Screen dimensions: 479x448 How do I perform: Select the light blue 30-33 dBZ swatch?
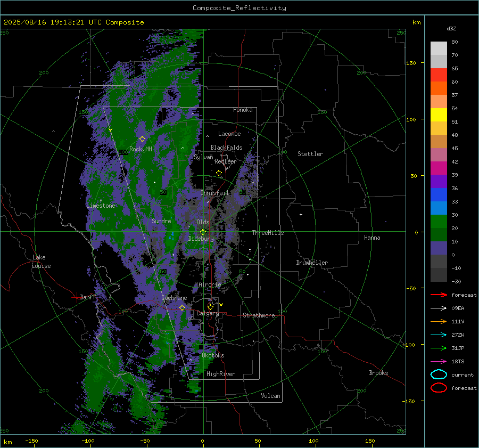(439, 208)
